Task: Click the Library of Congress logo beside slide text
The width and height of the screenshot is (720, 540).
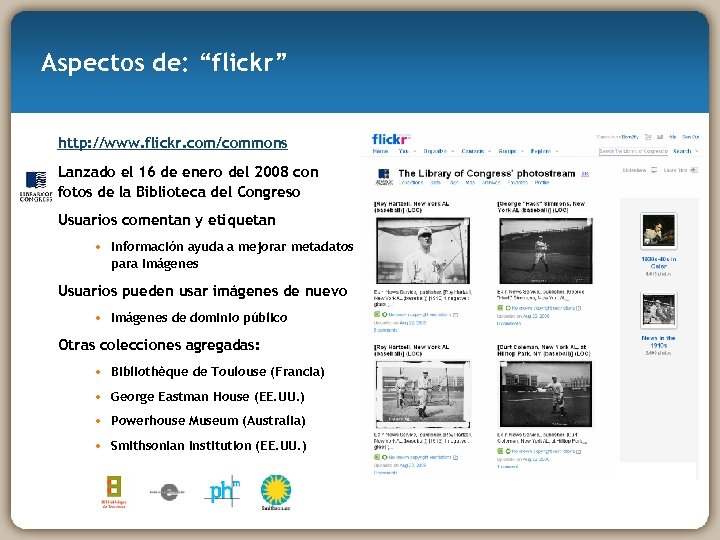Action: click(36, 186)
